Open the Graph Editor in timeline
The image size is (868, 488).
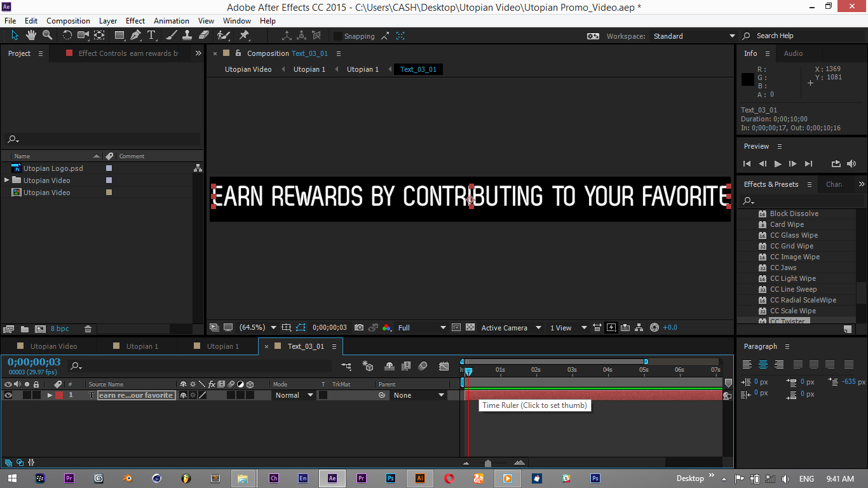444,366
